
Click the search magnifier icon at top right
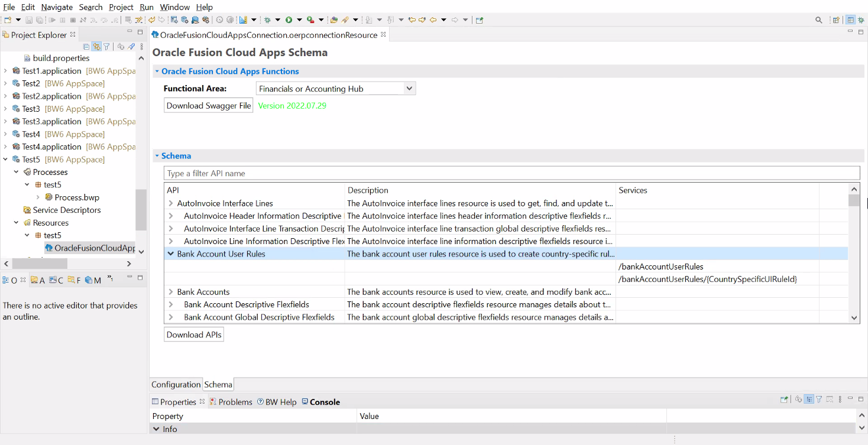coord(819,20)
